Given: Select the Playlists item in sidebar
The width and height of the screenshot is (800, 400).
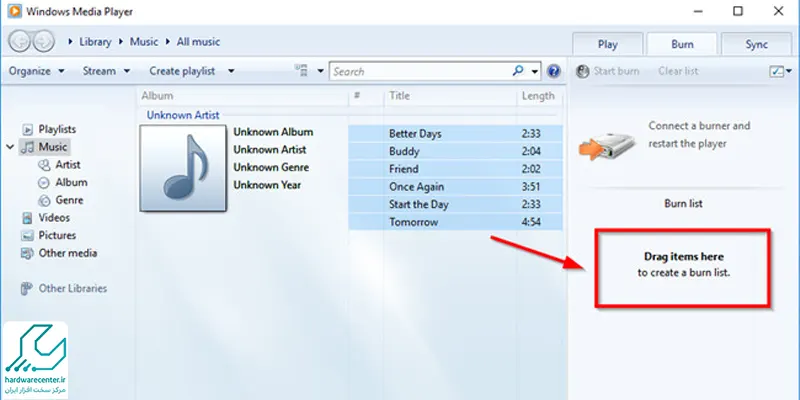Looking at the screenshot, I should 57,130.
